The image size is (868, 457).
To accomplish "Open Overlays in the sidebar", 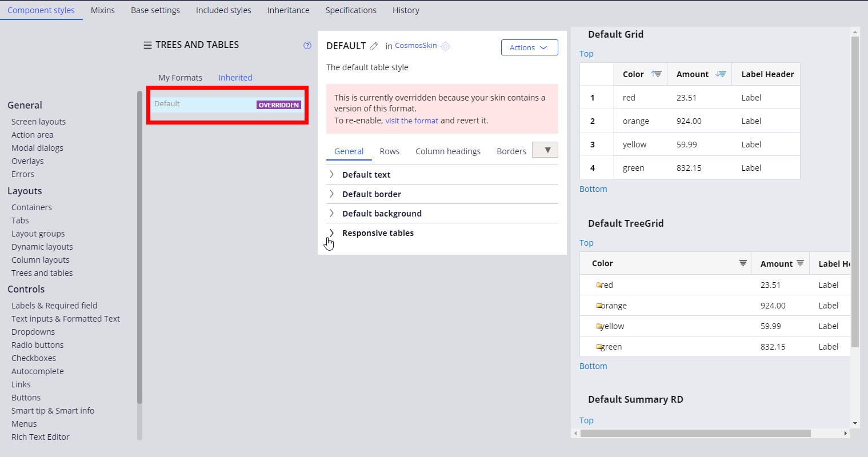I will point(27,161).
